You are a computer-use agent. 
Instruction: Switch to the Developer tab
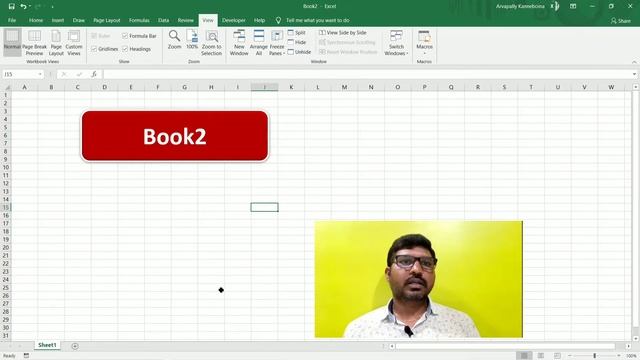233,20
